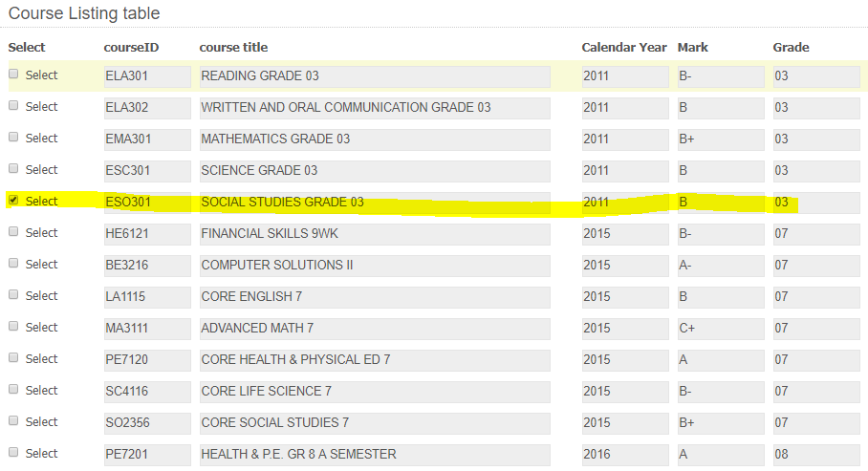Select the MA3111 Advanced Math 7 checkbox
The height and width of the screenshot is (471, 868).
coord(13,326)
